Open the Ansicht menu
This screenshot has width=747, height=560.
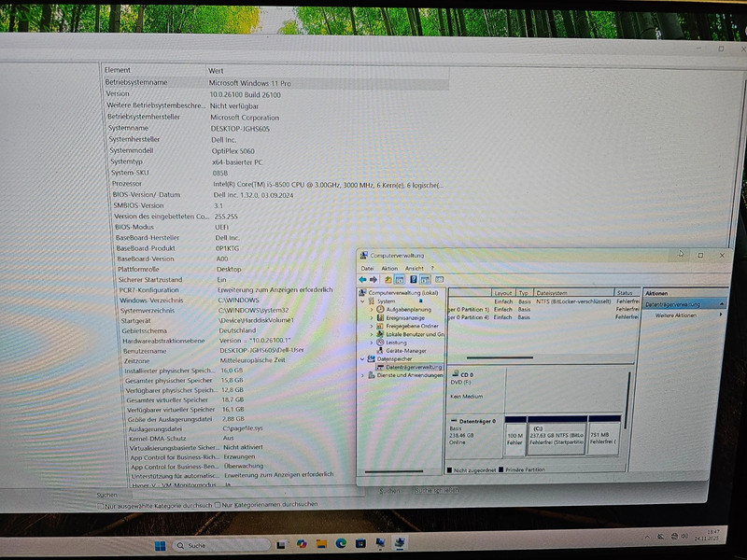click(x=414, y=268)
